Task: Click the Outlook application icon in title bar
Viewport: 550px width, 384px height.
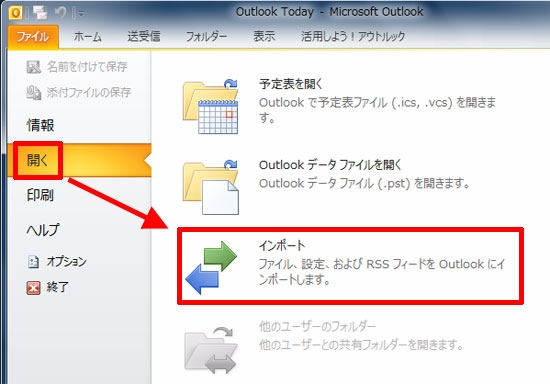Action: click(x=15, y=13)
